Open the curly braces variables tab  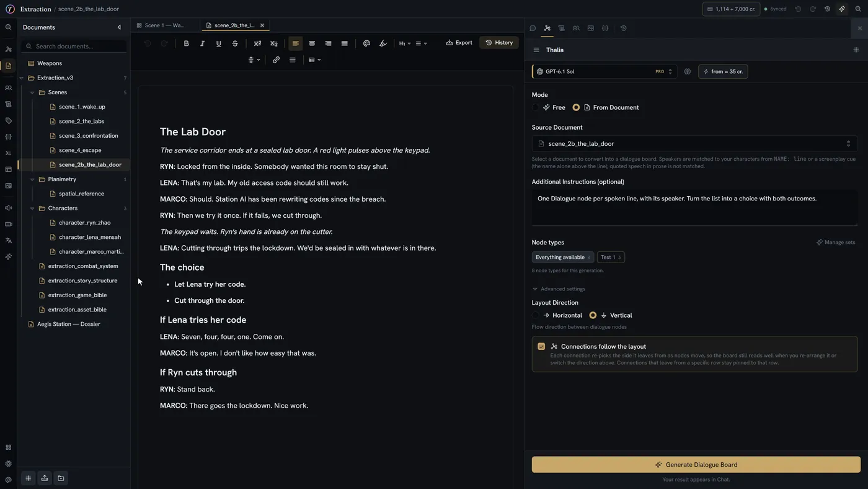[605, 28]
